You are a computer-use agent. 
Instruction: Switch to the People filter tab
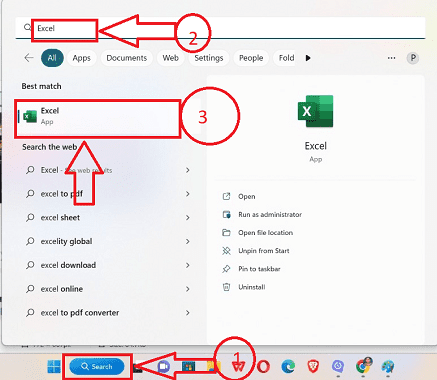251,58
